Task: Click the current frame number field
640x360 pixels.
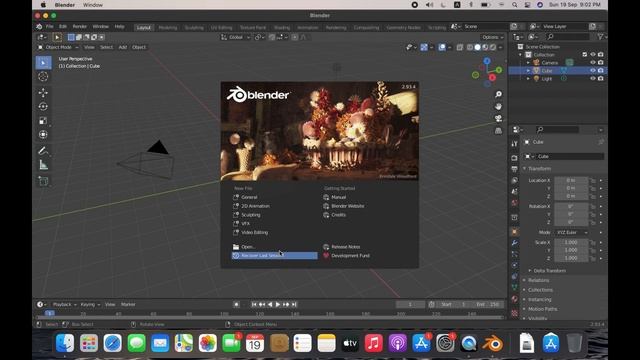Action: click(410, 304)
